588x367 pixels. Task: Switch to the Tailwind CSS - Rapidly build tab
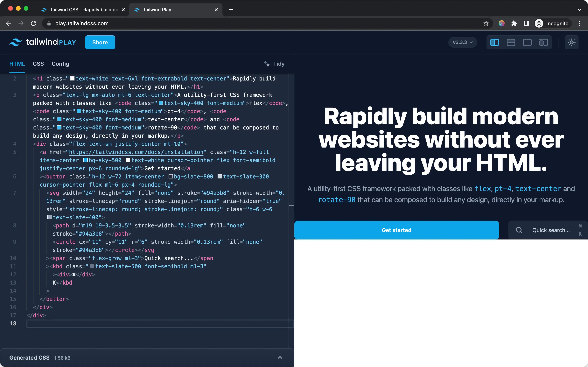click(84, 10)
